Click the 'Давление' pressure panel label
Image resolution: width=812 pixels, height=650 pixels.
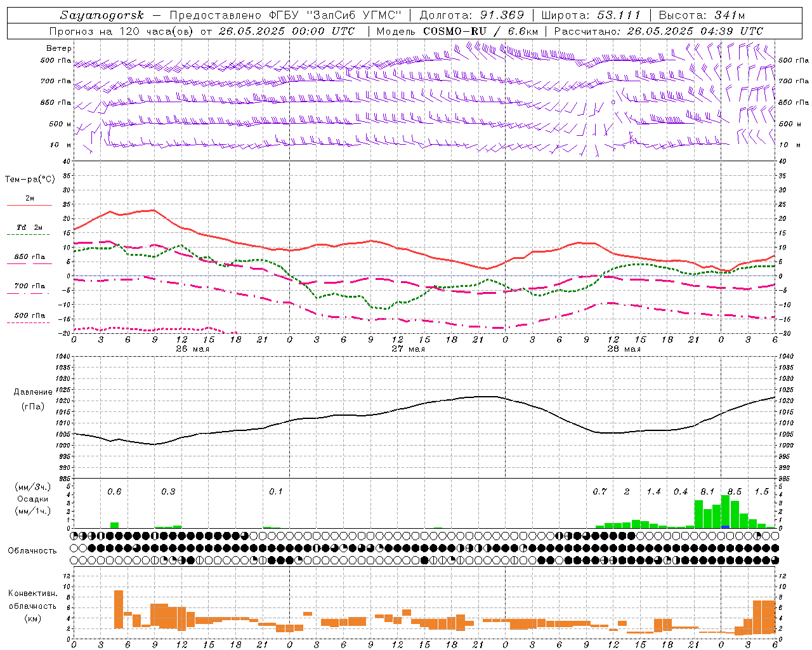coord(33,392)
